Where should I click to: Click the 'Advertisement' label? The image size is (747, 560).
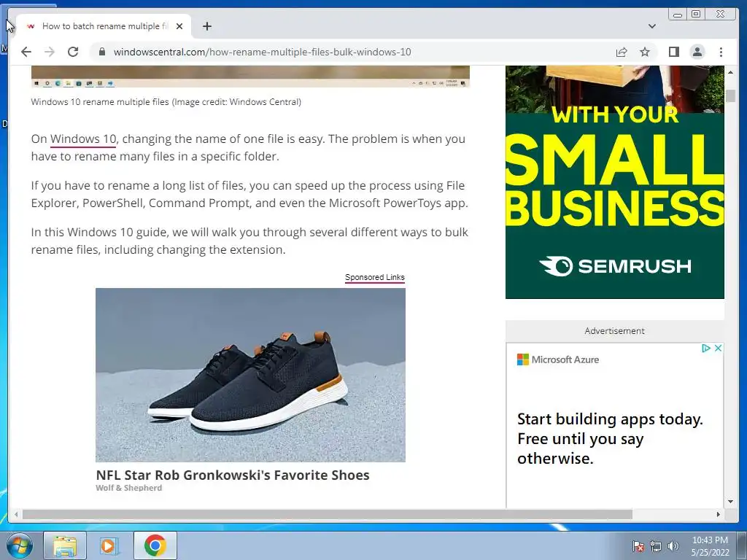(614, 331)
